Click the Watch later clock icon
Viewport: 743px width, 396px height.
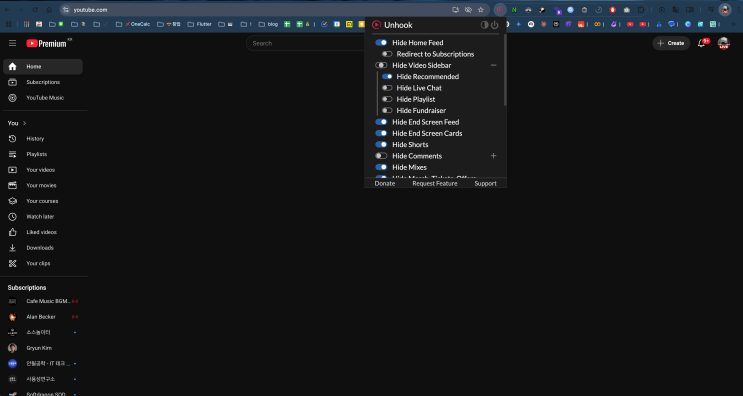(x=13, y=216)
